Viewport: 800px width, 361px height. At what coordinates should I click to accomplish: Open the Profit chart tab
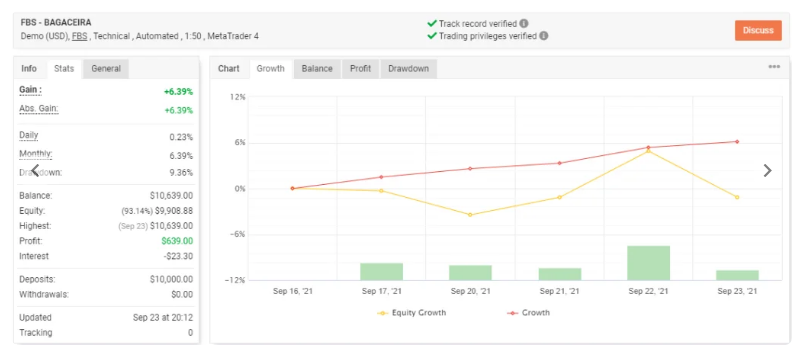(360, 68)
